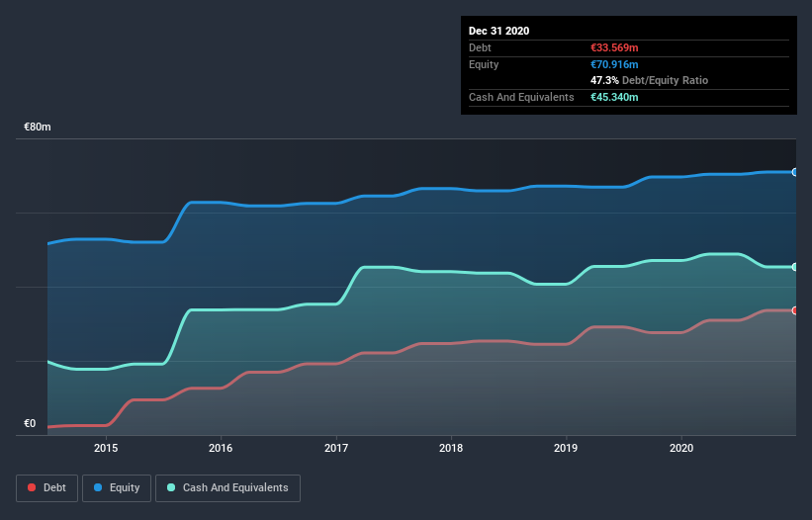The width and height of the screenshot is (812, 520).
Task: Click the €45.340m cash value
Action: 614,97
